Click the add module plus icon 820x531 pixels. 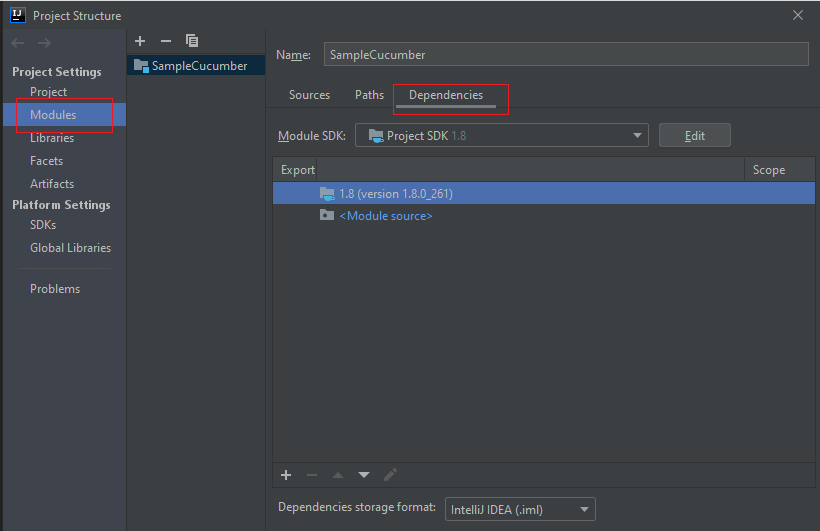tap(140, 41)
